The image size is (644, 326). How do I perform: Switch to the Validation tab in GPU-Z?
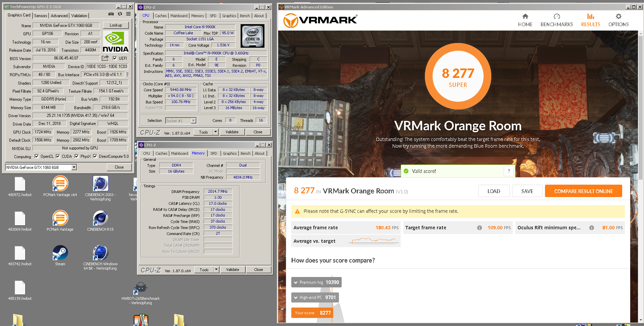point(79,16)
